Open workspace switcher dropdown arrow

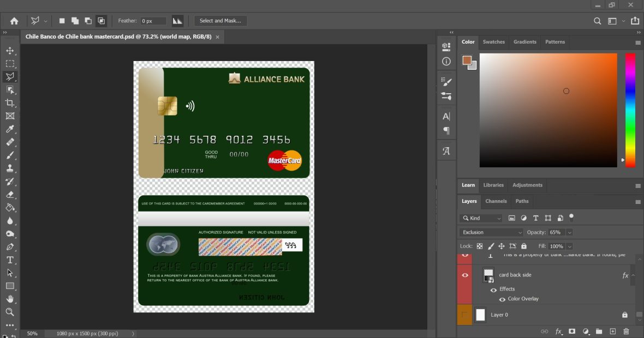tap(623, 21)
